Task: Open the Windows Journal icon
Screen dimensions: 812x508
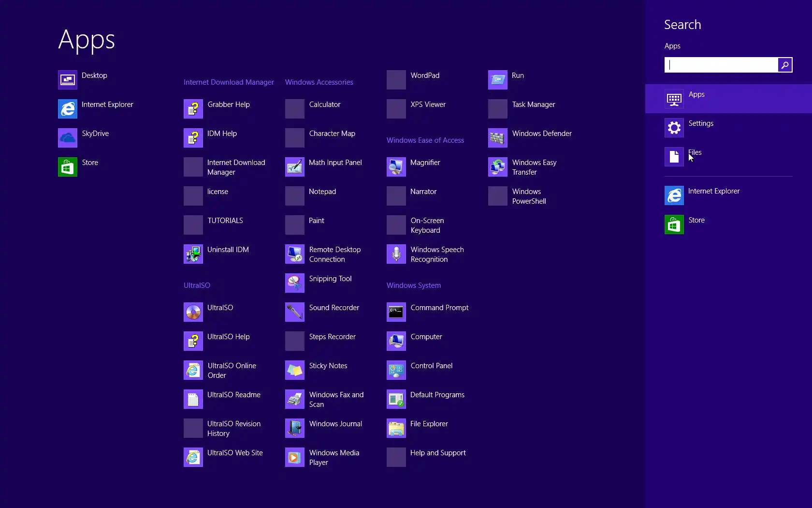Action: [295, 428]
